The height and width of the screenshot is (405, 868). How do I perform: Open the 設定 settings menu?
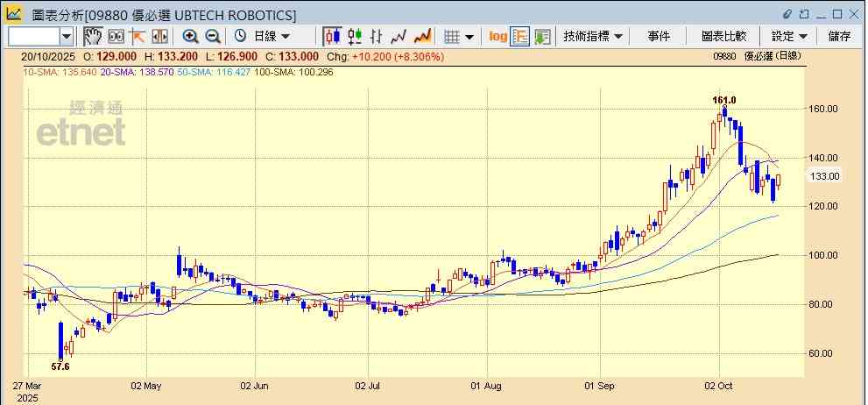pyautogui.click(x=789, y=36)
